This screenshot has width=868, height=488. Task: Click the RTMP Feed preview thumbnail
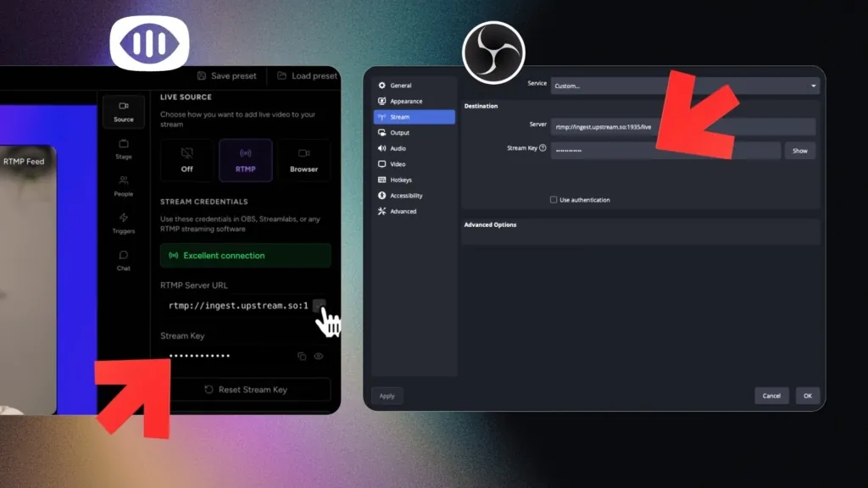(28, 280)
